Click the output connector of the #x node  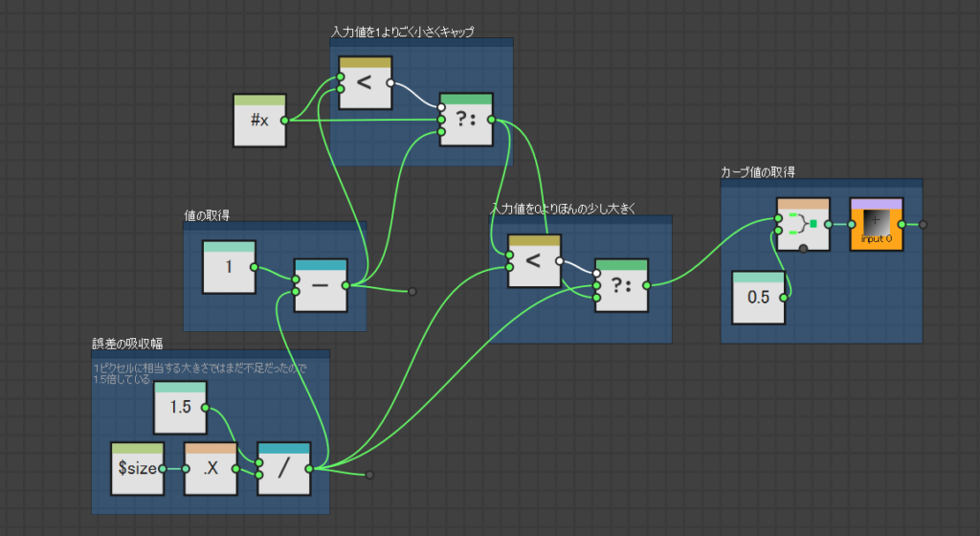pyautogui.click(x=284, y=121)
